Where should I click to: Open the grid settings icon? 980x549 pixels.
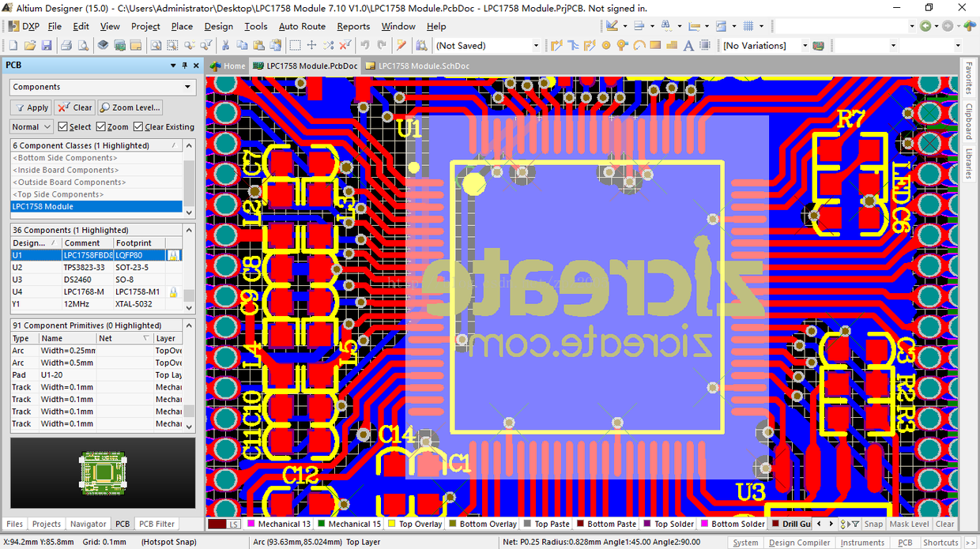pyautogui.click(x=748, y=25)
